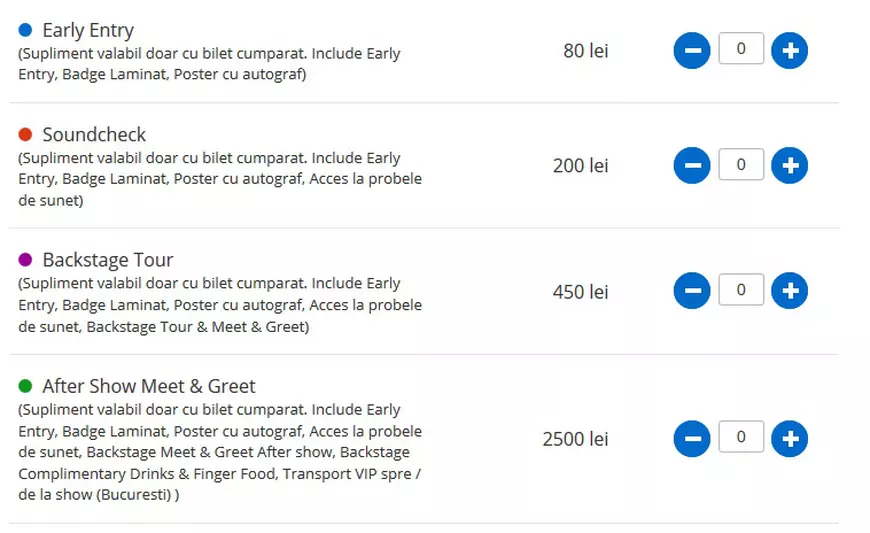Select Backstage Tour quantity field
The width and height of the screenshot is (870, 533).
click(x=741, y=290)
